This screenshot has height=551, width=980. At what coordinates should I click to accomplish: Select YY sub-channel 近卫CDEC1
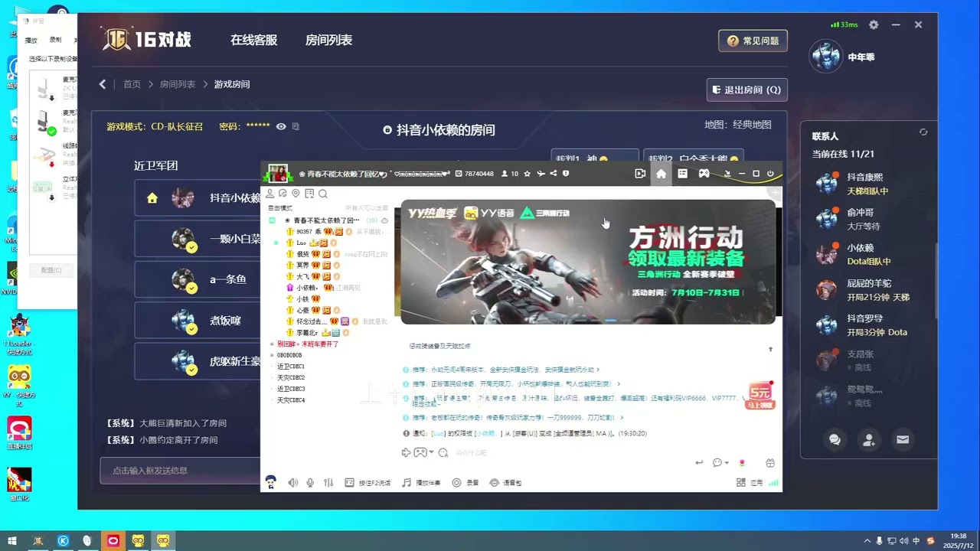pyautogui.click(x=291, y=367)
